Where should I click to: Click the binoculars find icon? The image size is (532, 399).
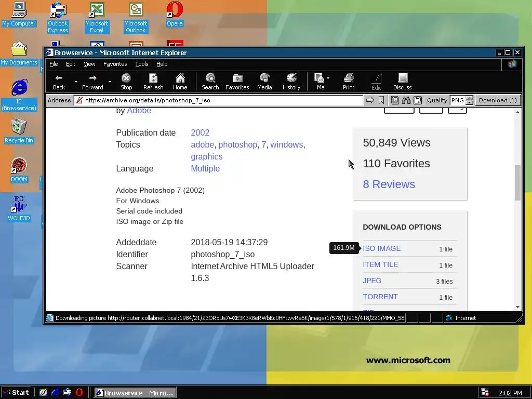pos(406,100)
